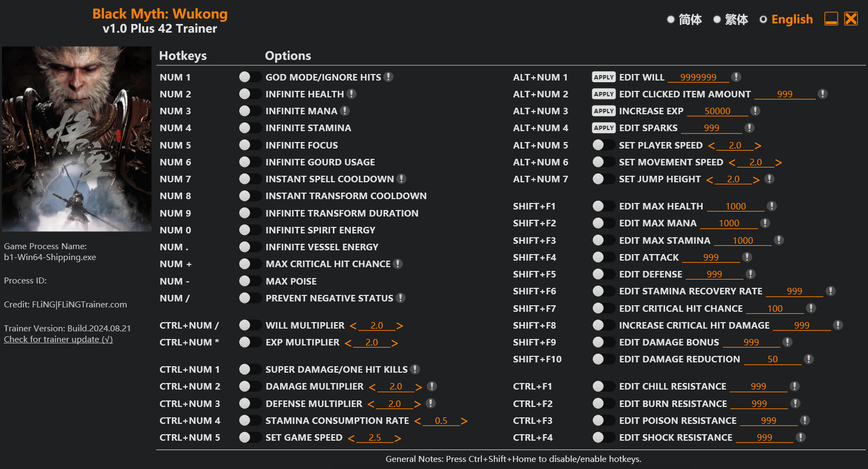Click info icon next to Instant Spell Cooldown
Viewport: 868px width, 469px height.
click(401, 179)
